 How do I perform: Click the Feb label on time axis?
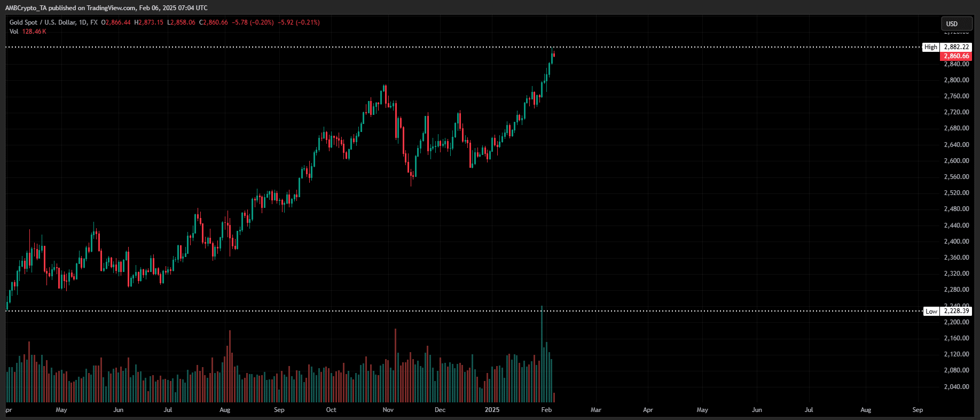(546, 410)
